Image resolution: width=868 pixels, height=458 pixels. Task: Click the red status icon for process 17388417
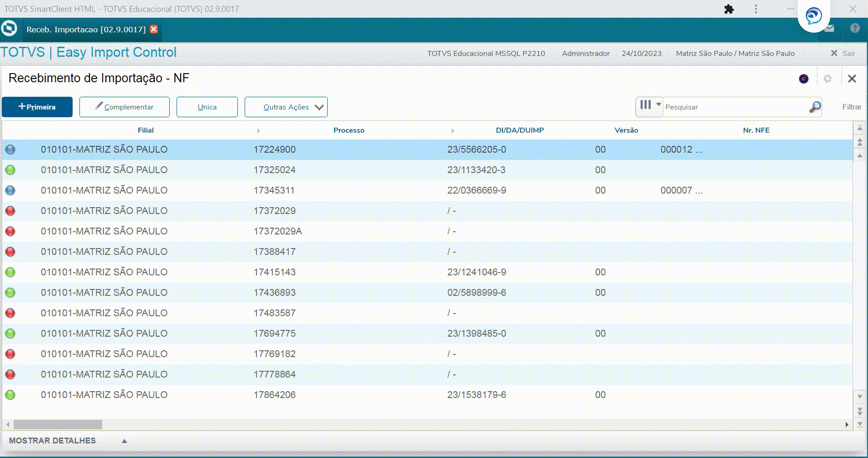point(10,252)
